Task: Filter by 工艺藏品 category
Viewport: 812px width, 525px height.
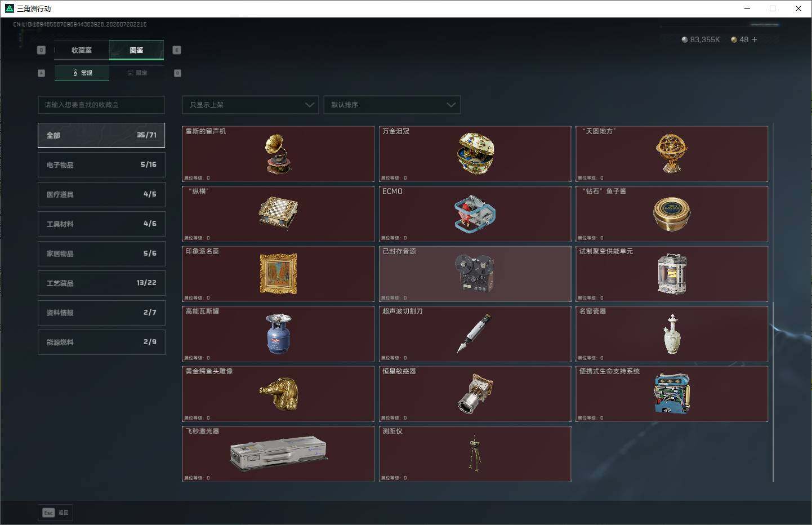Action: [x=101, y=283]
